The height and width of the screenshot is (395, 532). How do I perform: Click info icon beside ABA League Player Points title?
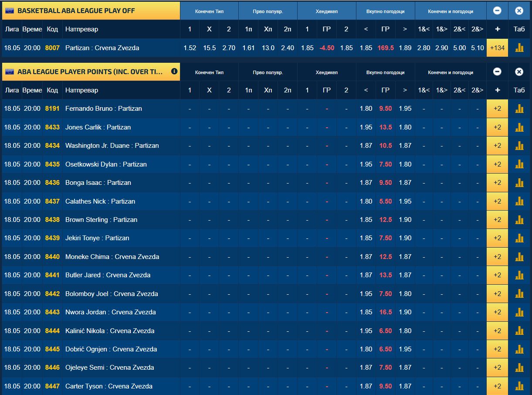pos(174,71)
